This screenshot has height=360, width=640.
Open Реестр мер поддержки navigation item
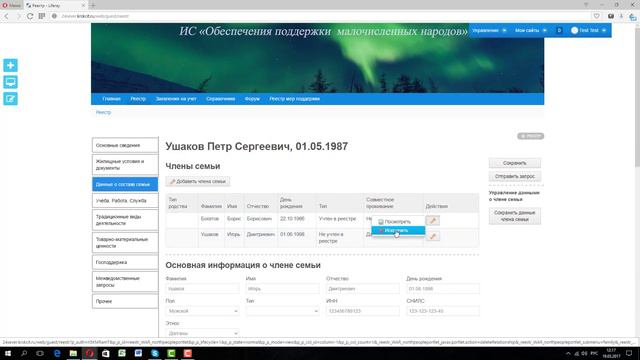[x=294, y=99]
